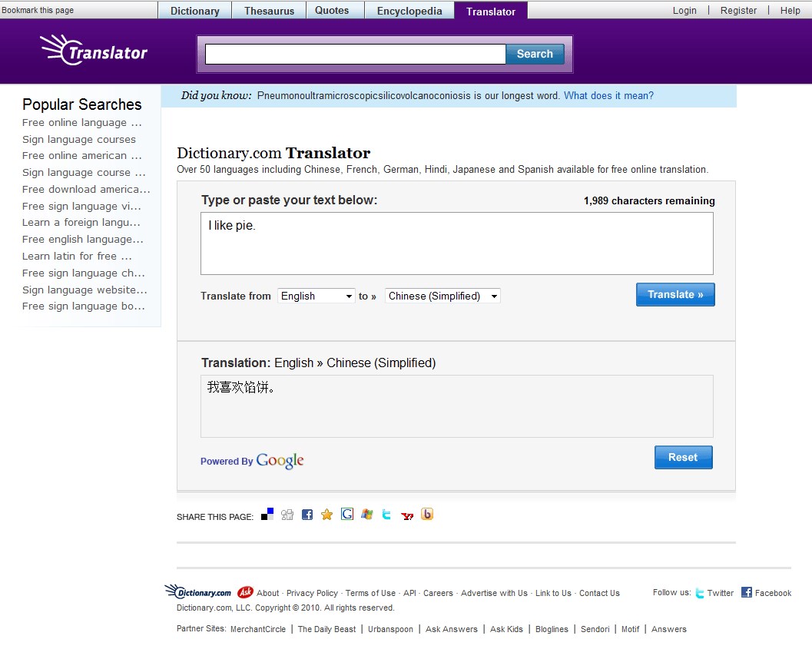Open the Bloglines partner link
Screen dimensions: 812x659
tap(552, 630)
